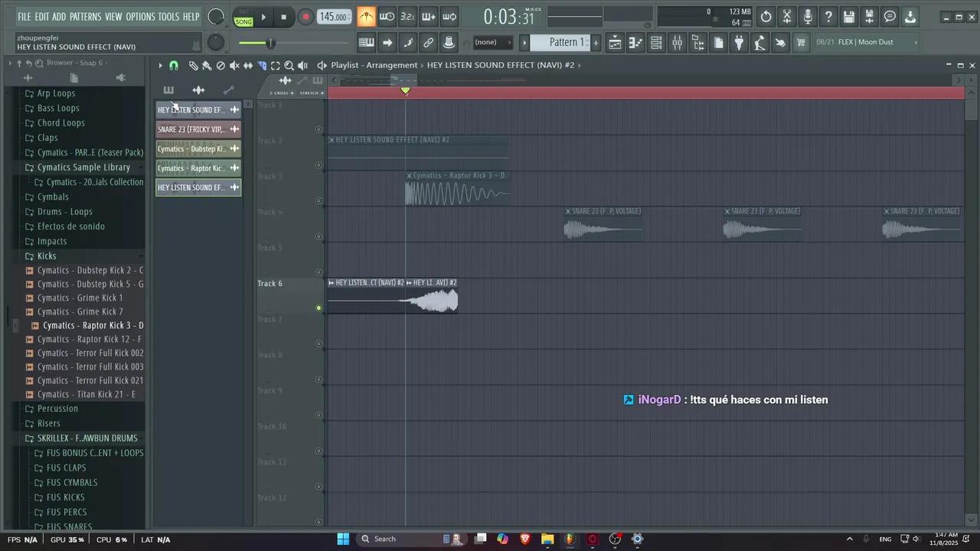980x551 pixels.
Task: Click the 145.000 tempo field
Action: click(x=334, y=17)
